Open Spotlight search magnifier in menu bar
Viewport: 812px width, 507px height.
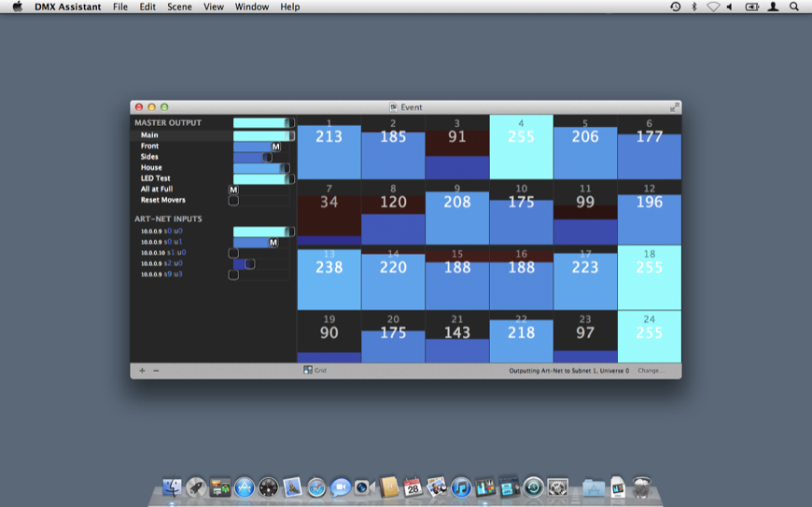click(794, 7)
